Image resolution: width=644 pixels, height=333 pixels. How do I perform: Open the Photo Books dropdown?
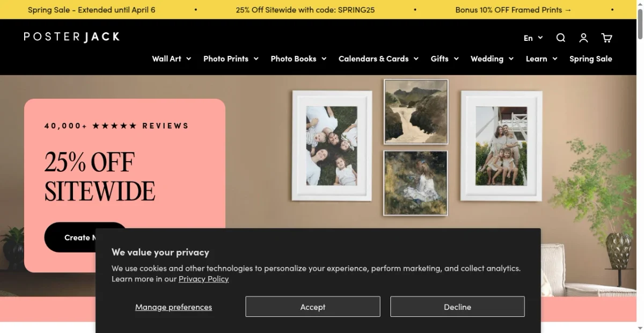click(x=298, y=59)
